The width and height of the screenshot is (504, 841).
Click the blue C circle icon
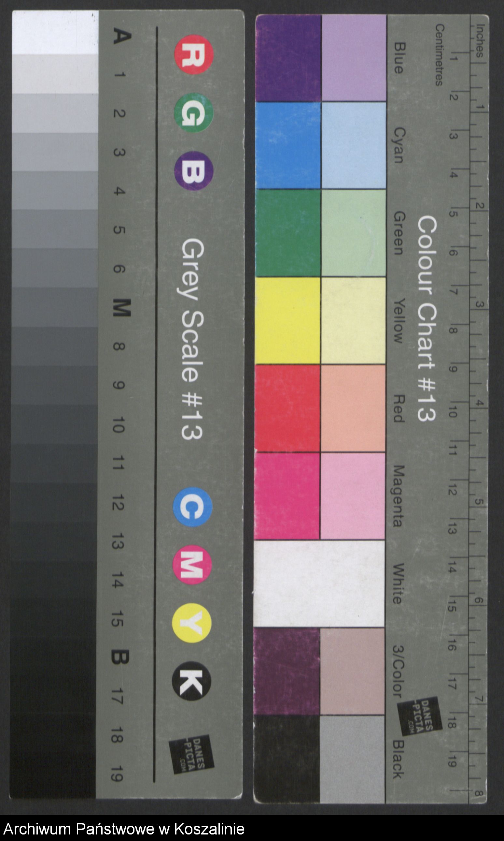[x=192, y=507]
